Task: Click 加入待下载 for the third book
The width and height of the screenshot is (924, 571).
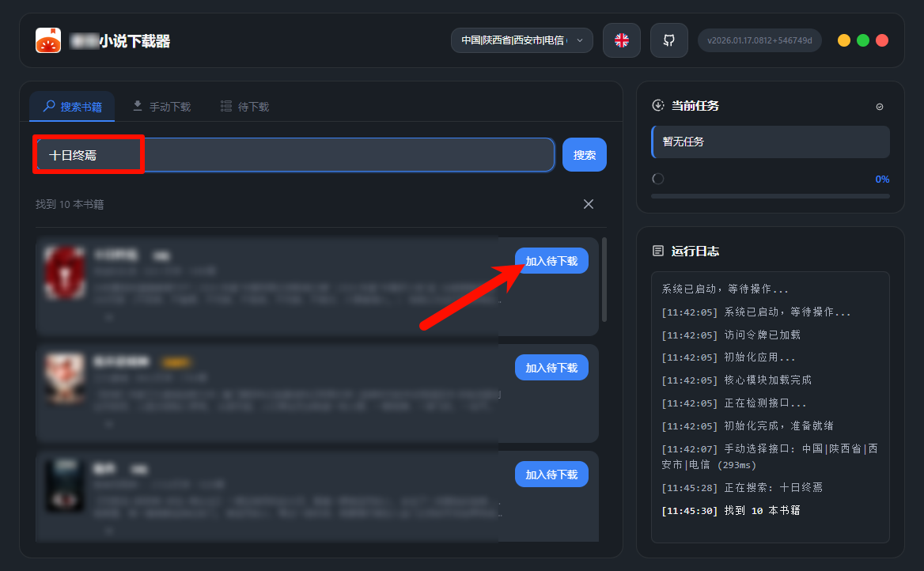Action: pyautogui.click(x=551, y=475)
